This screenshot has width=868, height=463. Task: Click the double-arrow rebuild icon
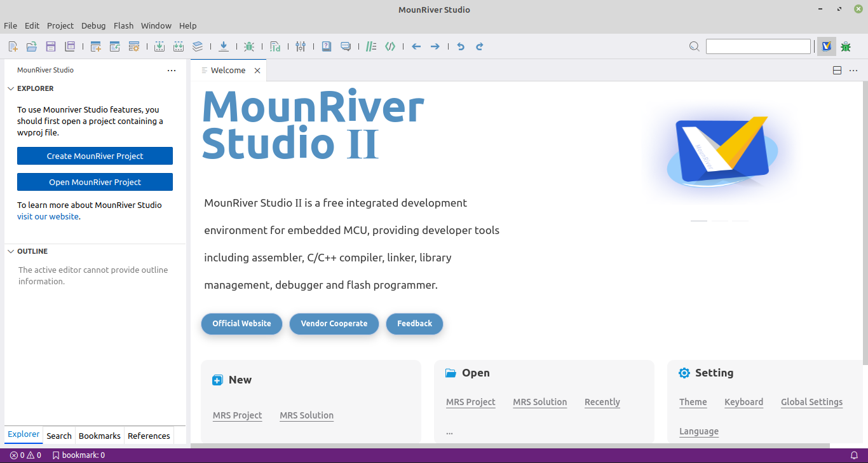pyautogui.click(x=179, y=46)
